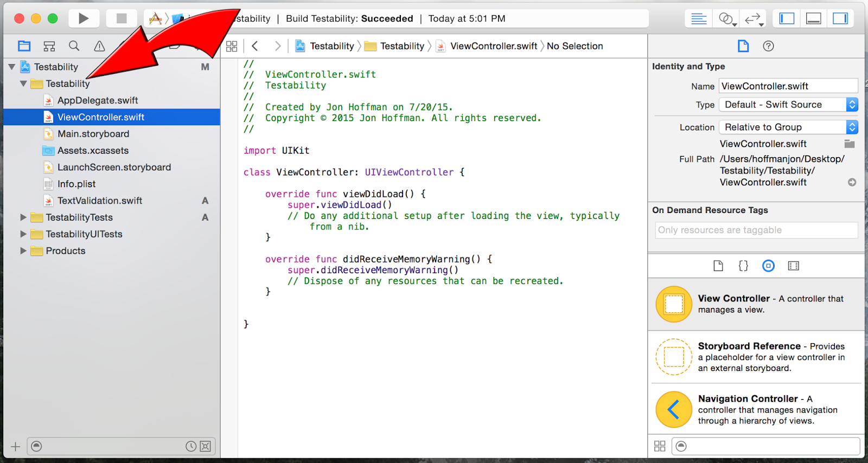Click Testability project in jump bar
The height and width of the screenshot is (463, 868).
(324, 46)
